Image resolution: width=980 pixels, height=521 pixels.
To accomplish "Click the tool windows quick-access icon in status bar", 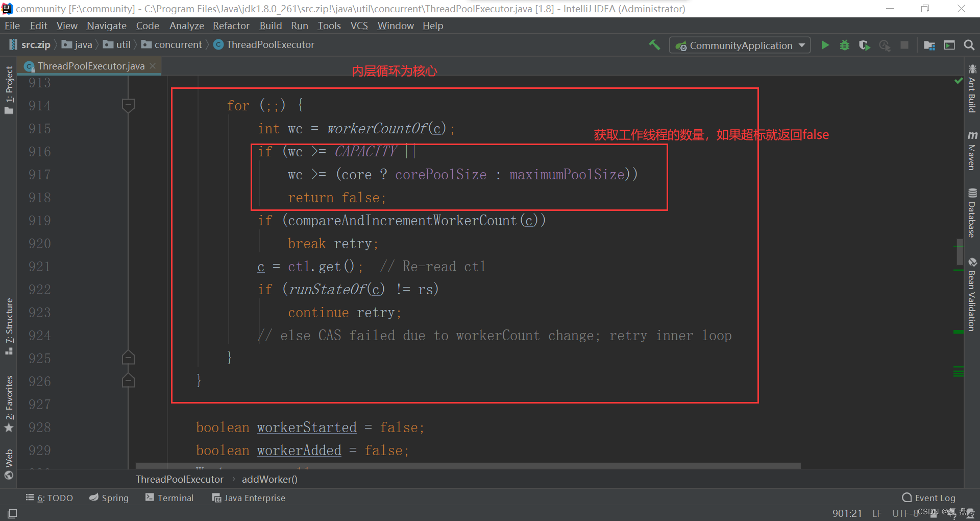I will tap(12, 513).
